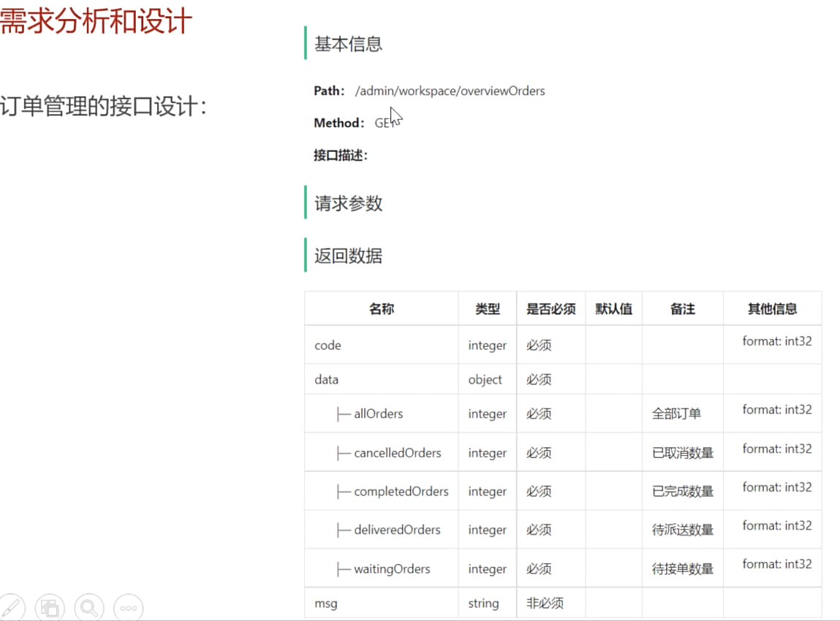Click format: int32 in the code row
This screenshot has height=621, width=840.
777,341
